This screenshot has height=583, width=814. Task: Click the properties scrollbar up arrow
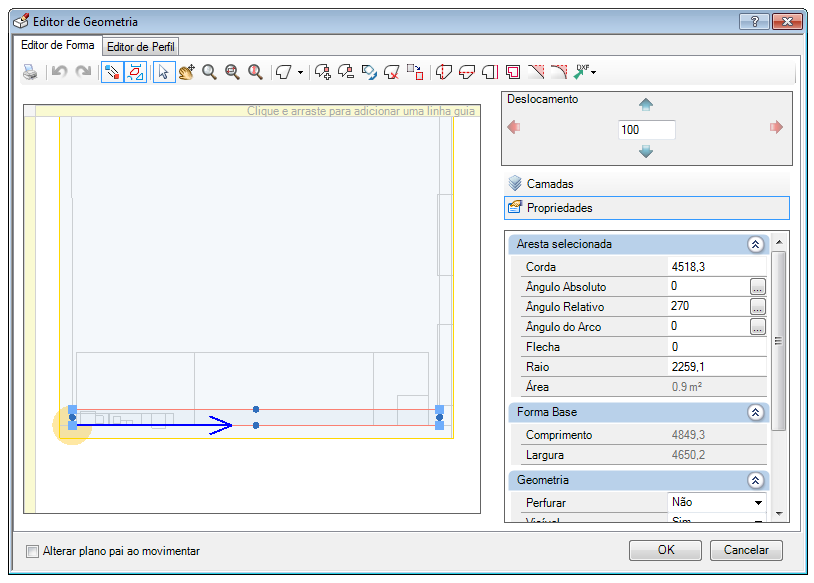(x=779, y=242)
